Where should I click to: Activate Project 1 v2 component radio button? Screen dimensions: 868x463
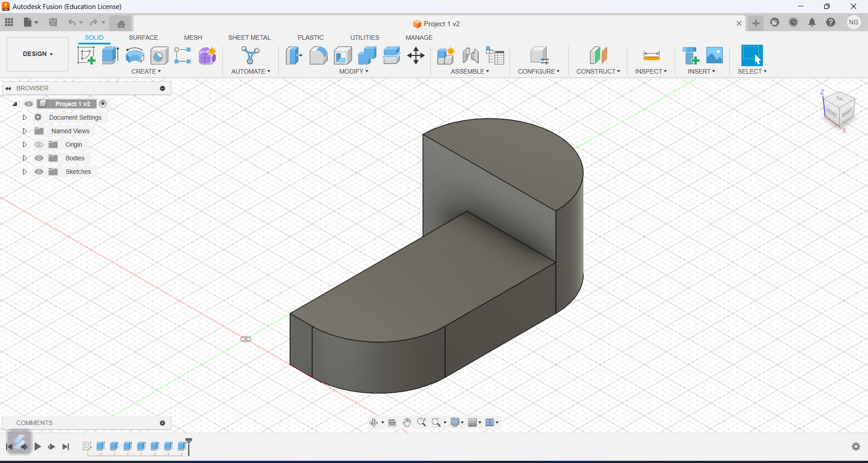(103, 104)
